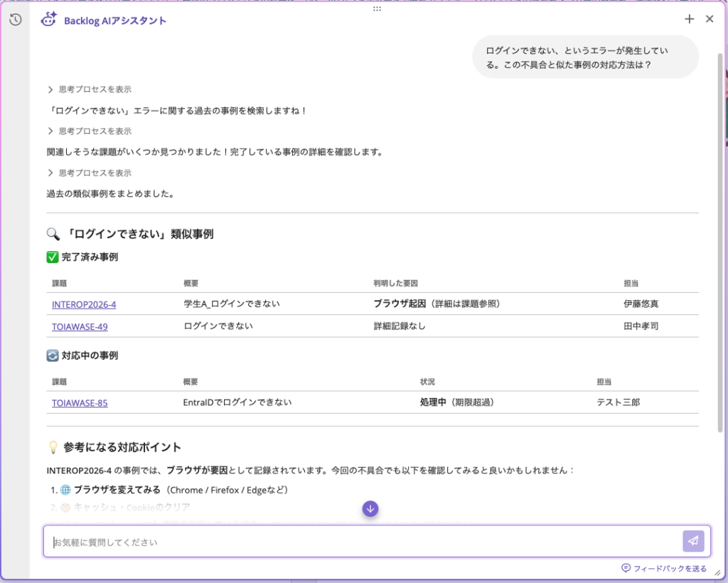728x583 pixels.
Task: Click the user message bubble about login error
Action: point(586,57)
